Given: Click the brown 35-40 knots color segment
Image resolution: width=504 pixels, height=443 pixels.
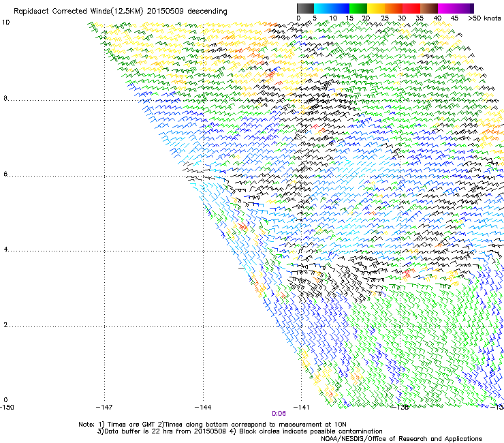Looking at the screenshot, I should pyautogui.click(x=429, y=8).
